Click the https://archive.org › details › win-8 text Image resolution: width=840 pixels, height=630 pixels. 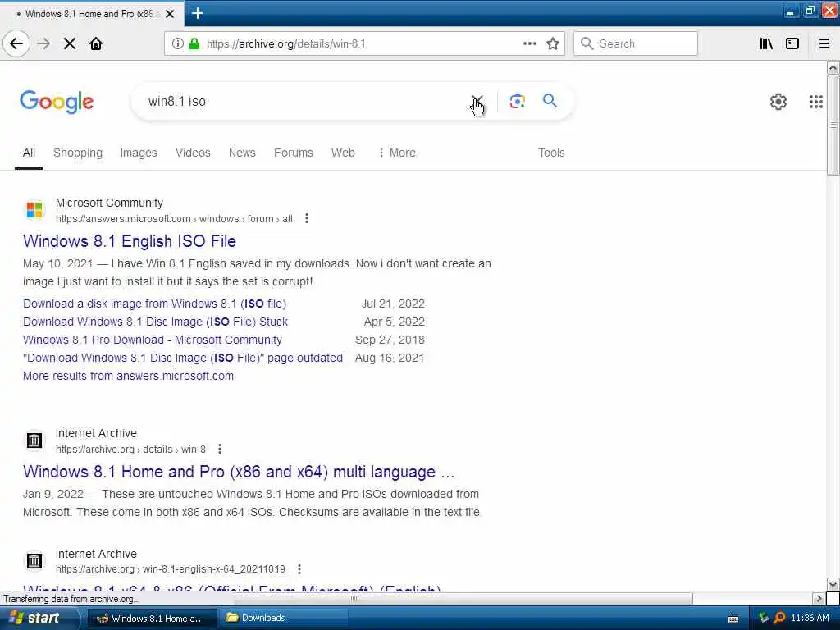tap(130, 449)
